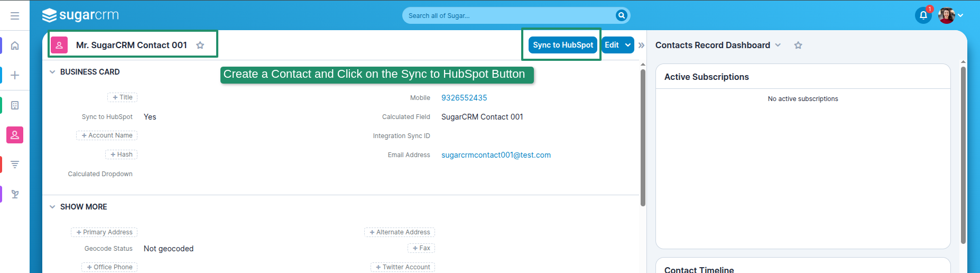Click the Mr. SugarCRM Contact 001 title

click(132, 45)
